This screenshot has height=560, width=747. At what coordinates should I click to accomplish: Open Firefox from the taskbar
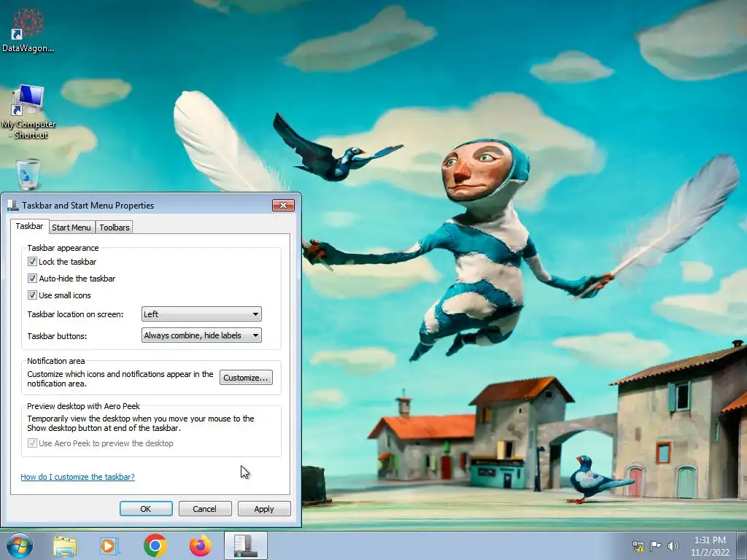point(201,545)
